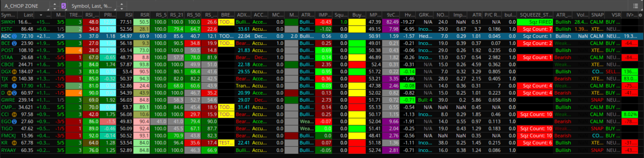Click the 24 badge next to DGX

(x=14, y=72)
